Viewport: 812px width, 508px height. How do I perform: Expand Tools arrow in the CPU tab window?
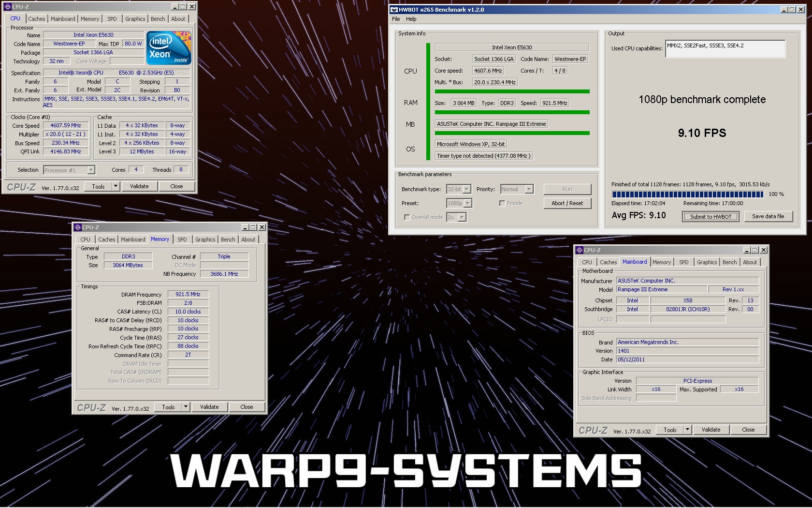coord(116,186)
